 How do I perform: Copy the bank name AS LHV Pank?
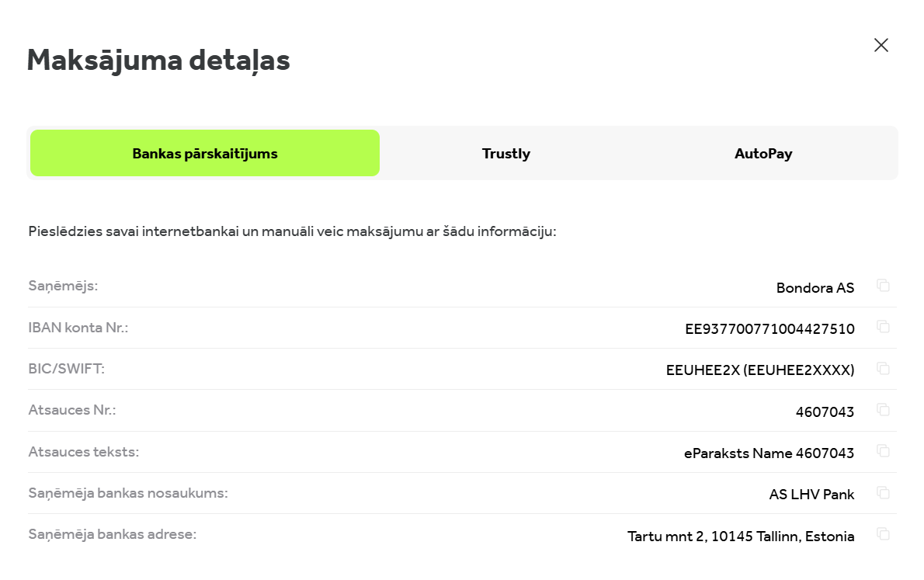click(x=883, y=492)
